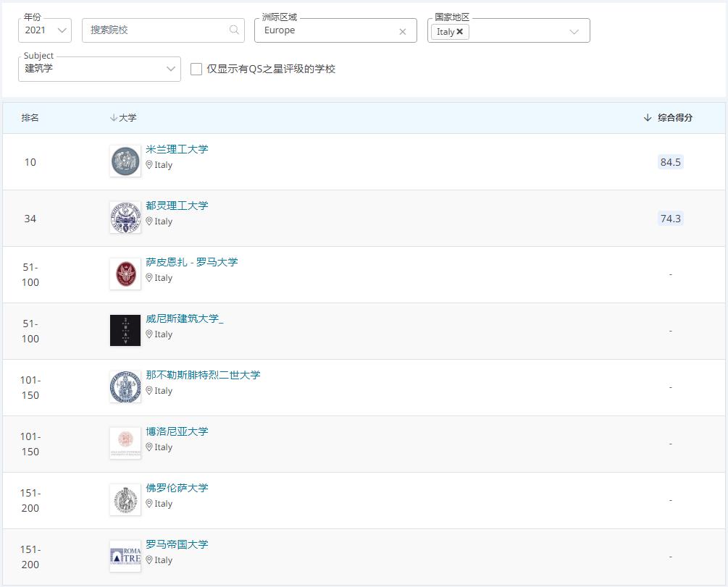Click the 博洛尼亚大学 logo
Viewport: 728px width, 587px height.
click(125, 443)
